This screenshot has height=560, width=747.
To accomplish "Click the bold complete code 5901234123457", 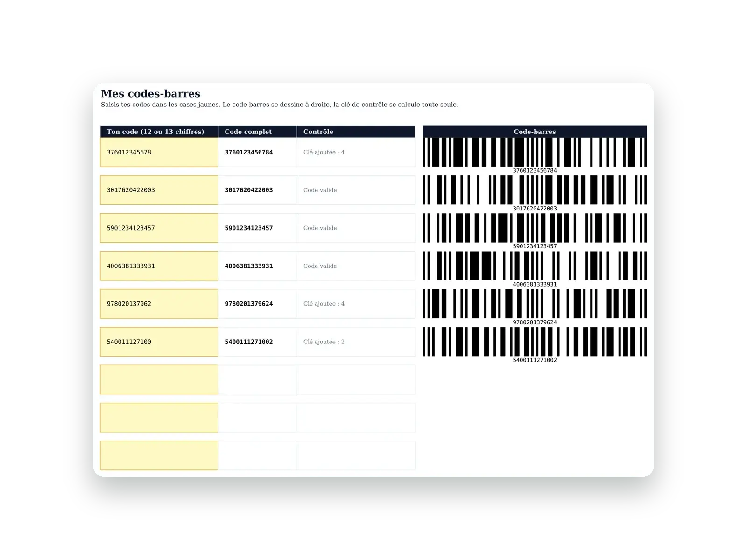I will [249, 228].
